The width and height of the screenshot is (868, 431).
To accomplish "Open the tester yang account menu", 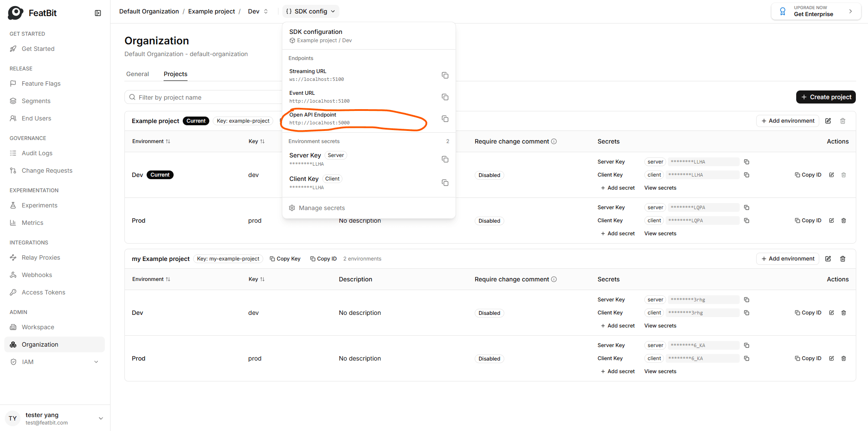I will 55,418.
